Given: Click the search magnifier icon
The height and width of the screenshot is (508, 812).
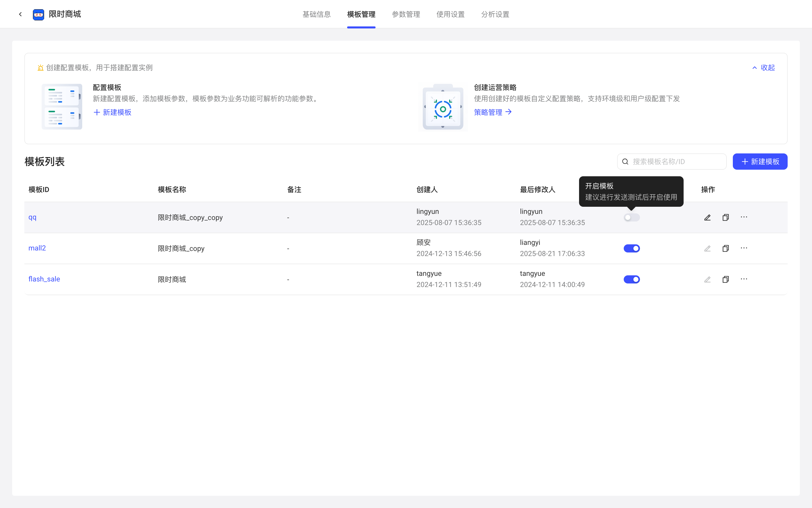Looking at the screenshot, I should (625, 162).
